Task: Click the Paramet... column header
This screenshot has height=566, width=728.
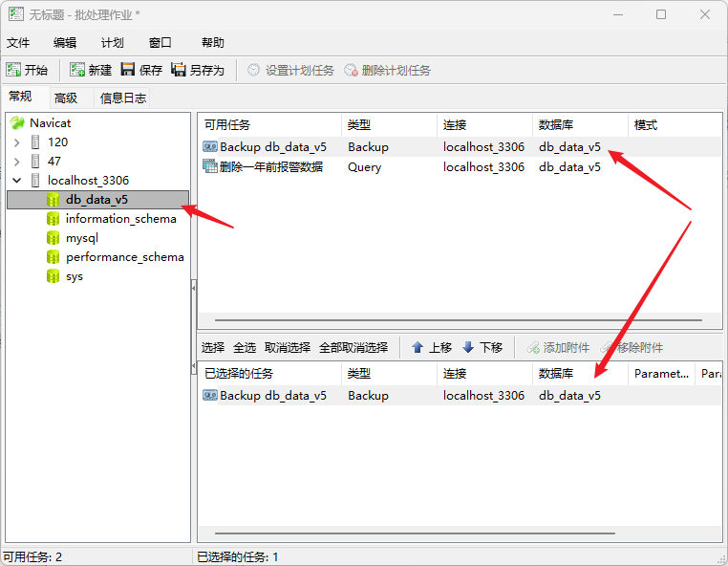Action: (662, 374)
